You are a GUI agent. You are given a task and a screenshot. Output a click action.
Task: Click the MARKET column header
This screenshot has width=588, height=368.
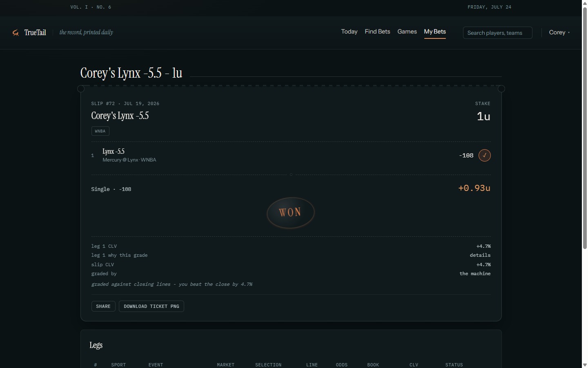(x=225, y=365)
